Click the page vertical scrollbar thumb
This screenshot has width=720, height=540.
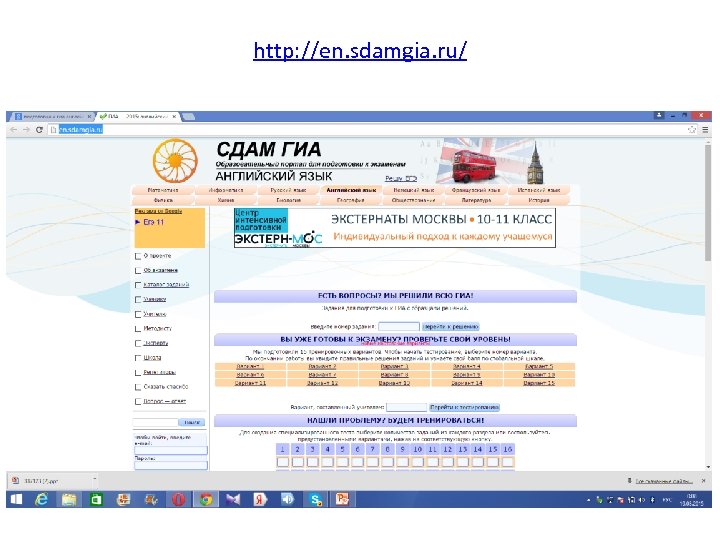coord(708,204)
